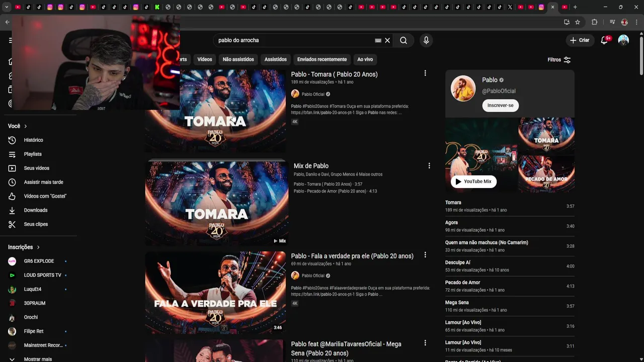Start voice search with microphone icon
Image resolution: width=644 pixels, height=362 pixels.
coord(426,40)
